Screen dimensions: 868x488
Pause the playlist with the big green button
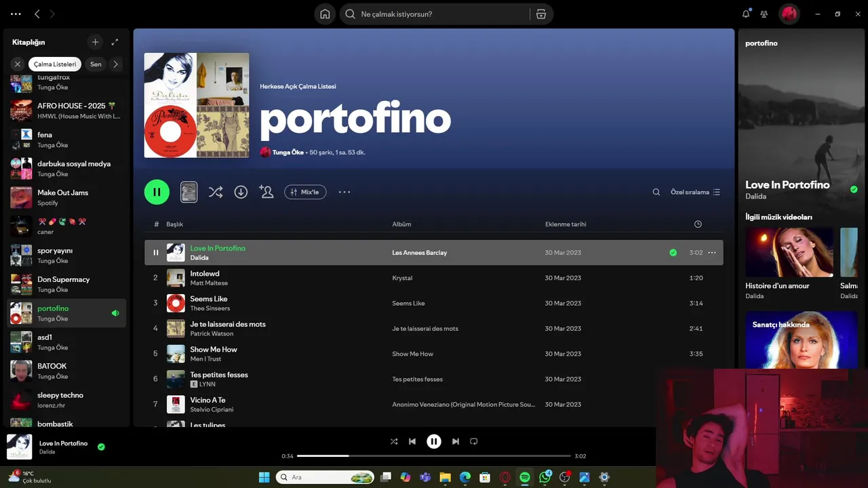(x=157, y=192)
